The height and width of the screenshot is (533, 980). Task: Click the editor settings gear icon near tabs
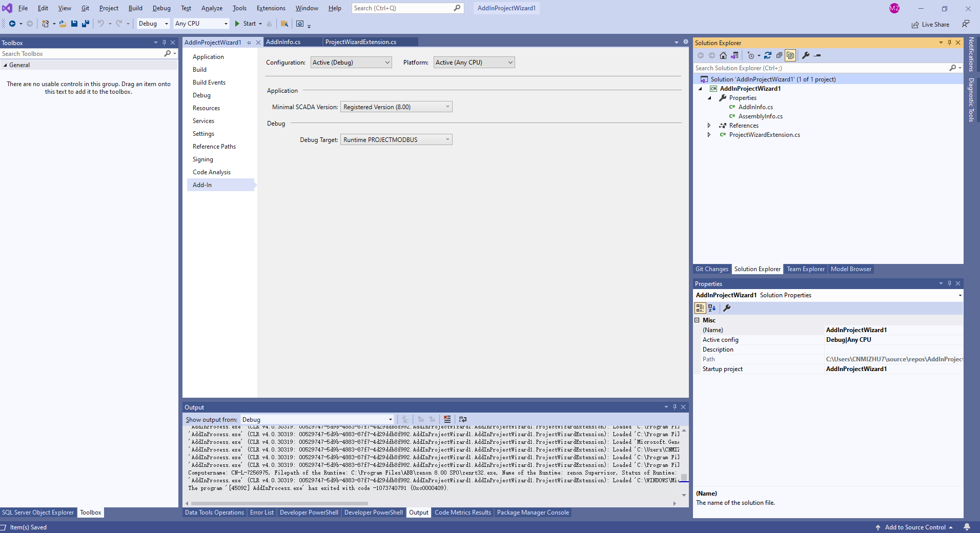pyautogui.click(x=686, y=42)
